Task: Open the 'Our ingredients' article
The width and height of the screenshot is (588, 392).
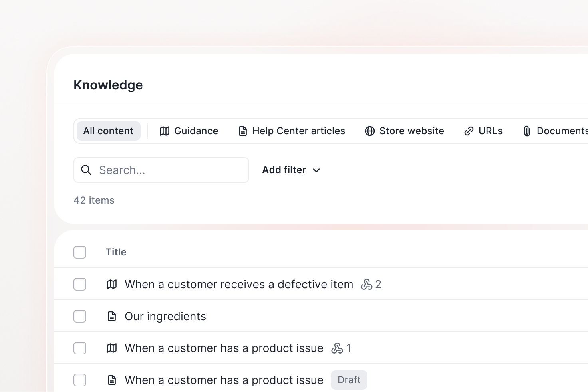Action: (x=165, y=316)
